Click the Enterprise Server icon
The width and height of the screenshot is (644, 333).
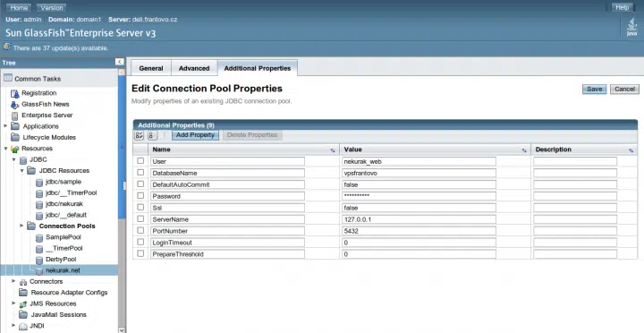coord(15,115)
